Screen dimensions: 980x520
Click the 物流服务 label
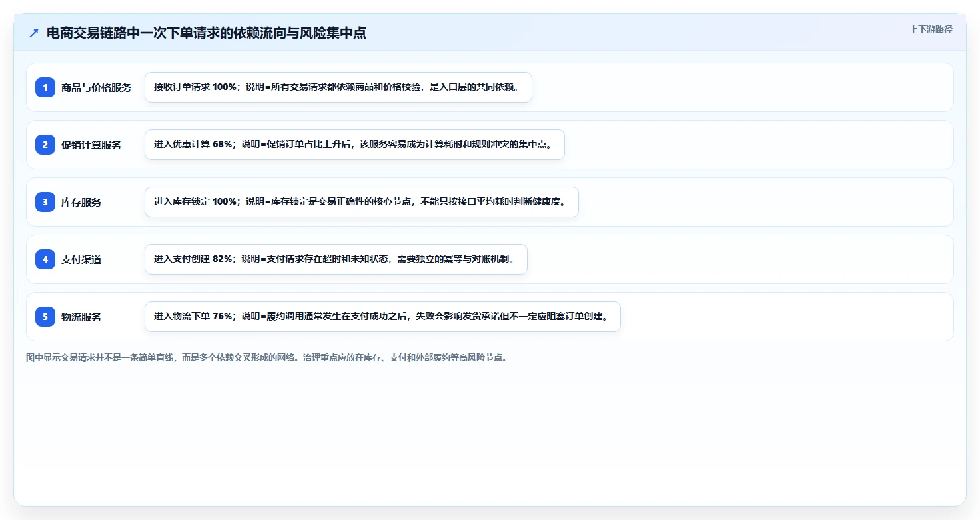[81, 317]
